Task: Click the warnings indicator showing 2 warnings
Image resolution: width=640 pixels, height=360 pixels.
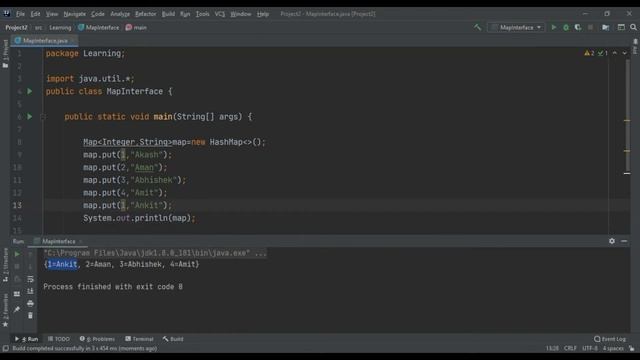Action: click(589, 53)
